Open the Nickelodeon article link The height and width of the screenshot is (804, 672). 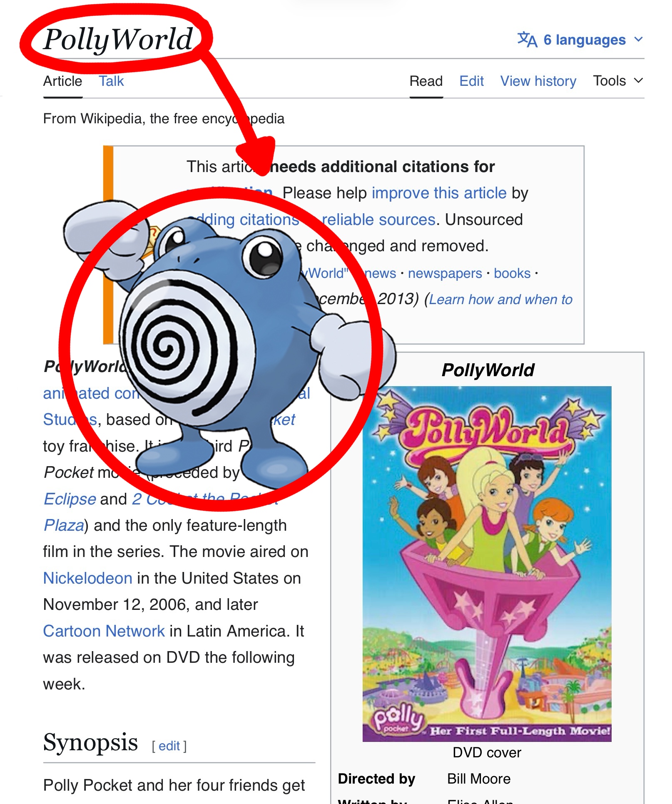tap(88, 578)
